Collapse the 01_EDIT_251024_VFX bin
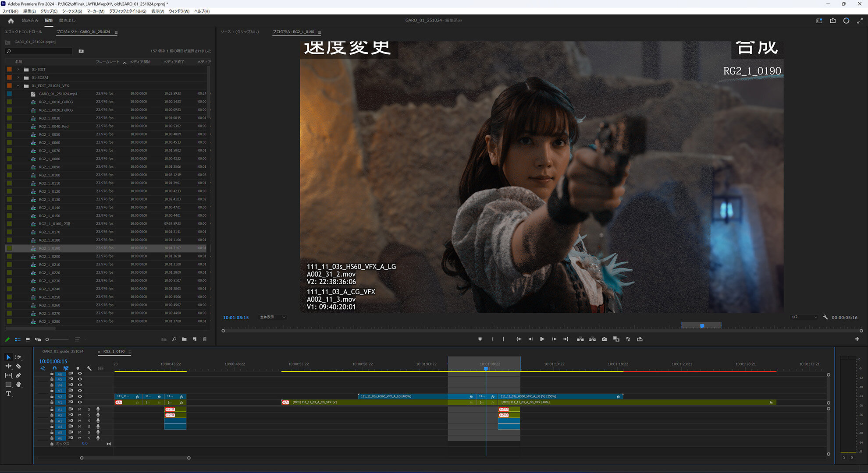Image resolution: width=868 pixels, height=473 pixels. coord(18,86)
